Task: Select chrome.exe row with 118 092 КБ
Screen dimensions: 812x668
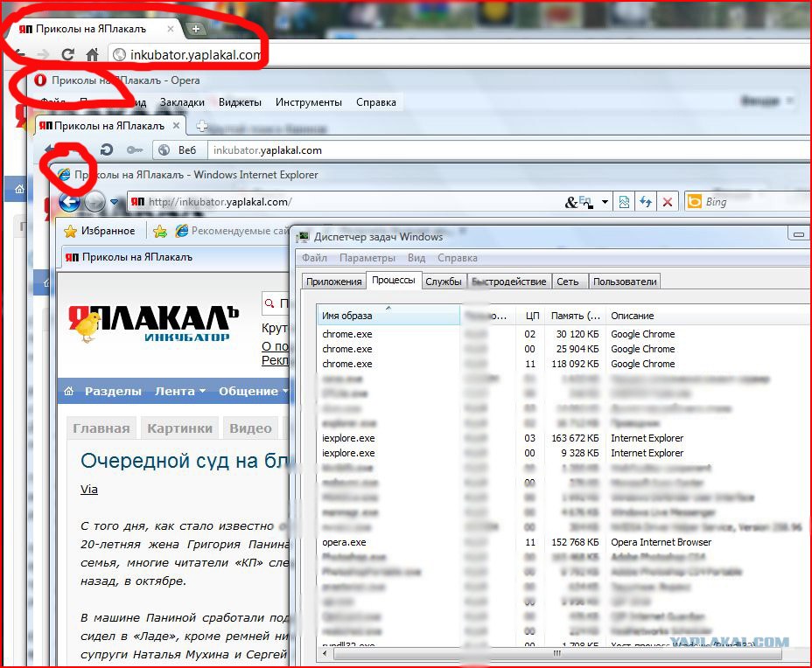Action: [x=564, y=364]
